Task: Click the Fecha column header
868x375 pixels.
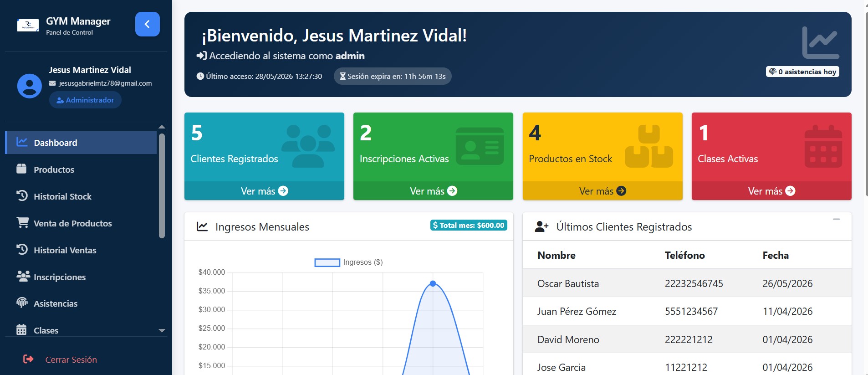Action: 776,255
